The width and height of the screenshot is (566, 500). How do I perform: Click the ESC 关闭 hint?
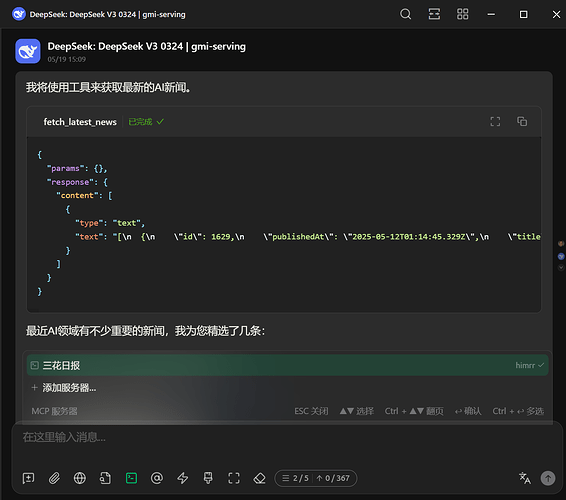(311, 411)
